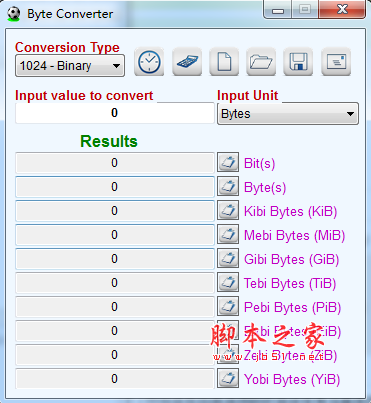The image size is (371, 403).
Task: Minimize the Byte Converter window
Action: point(278,10)
